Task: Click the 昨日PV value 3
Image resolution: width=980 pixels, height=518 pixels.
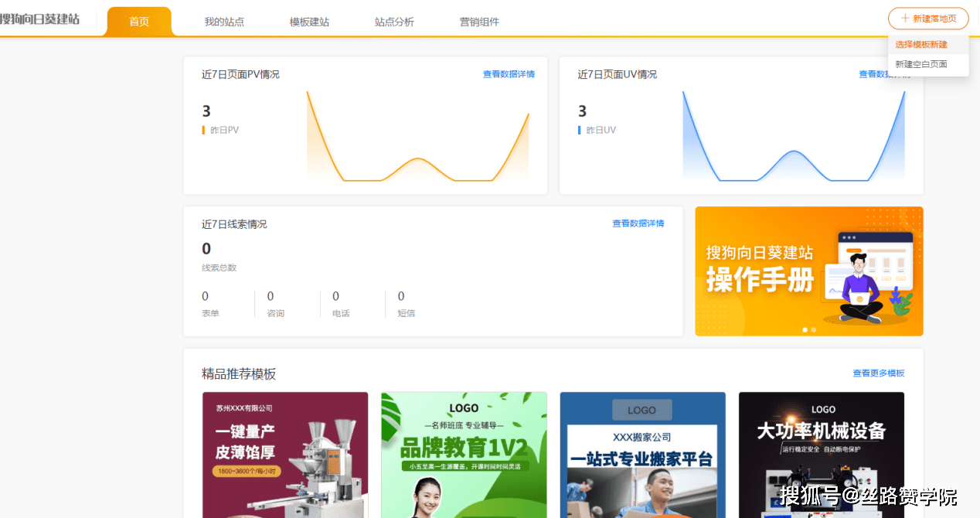Action: [206, 111]
